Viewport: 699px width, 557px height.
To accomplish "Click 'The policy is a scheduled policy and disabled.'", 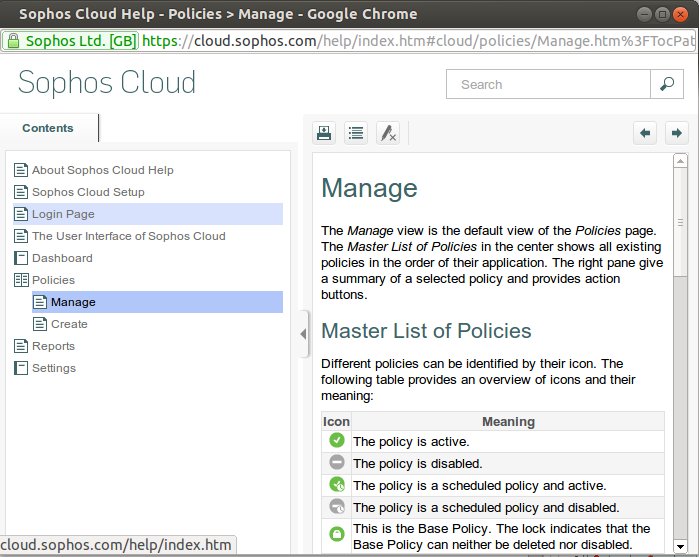I will pyautogui.click(x=486, y=507).
